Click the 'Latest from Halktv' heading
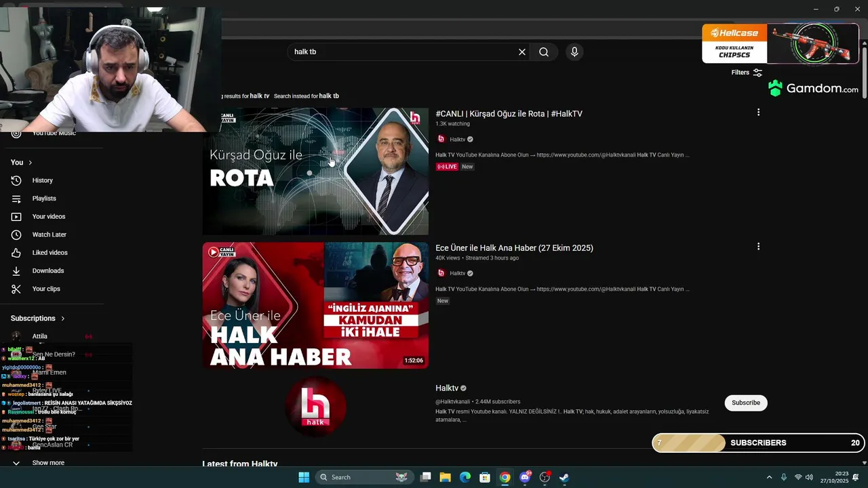 [x=240, y=464]
